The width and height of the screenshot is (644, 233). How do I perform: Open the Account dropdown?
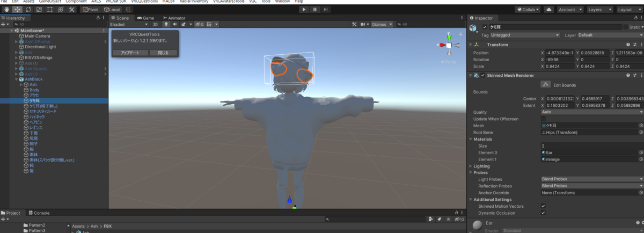coord(570,10)
